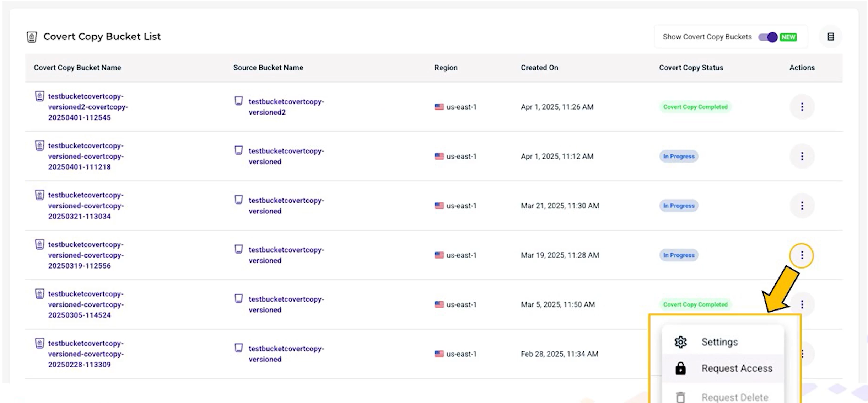
Task: Click the gear icon in popup menu
Action: (x=680, y=342)
